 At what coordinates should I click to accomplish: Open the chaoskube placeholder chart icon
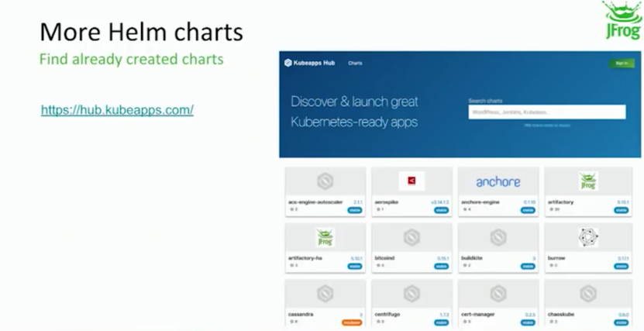(588, 294)
